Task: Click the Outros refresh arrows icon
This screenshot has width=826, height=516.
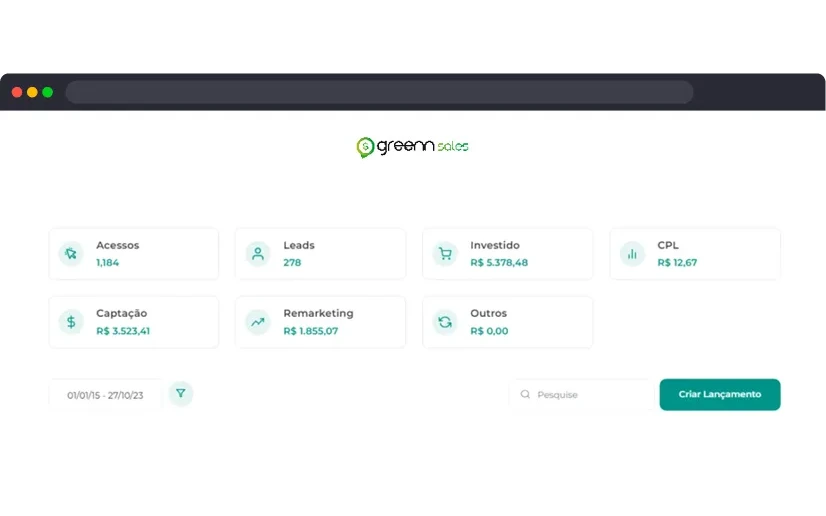Action: pos(445,322)
